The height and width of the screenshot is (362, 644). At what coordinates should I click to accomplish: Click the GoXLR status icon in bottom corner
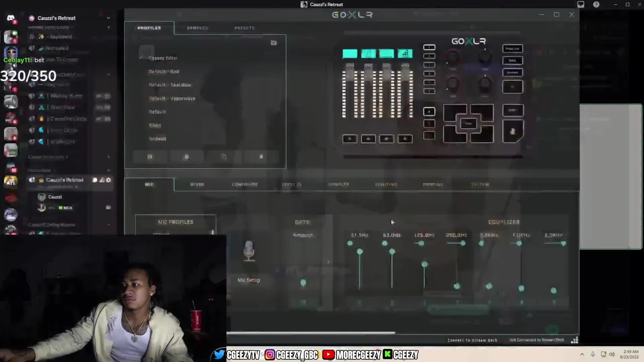(x=575, y=340)
